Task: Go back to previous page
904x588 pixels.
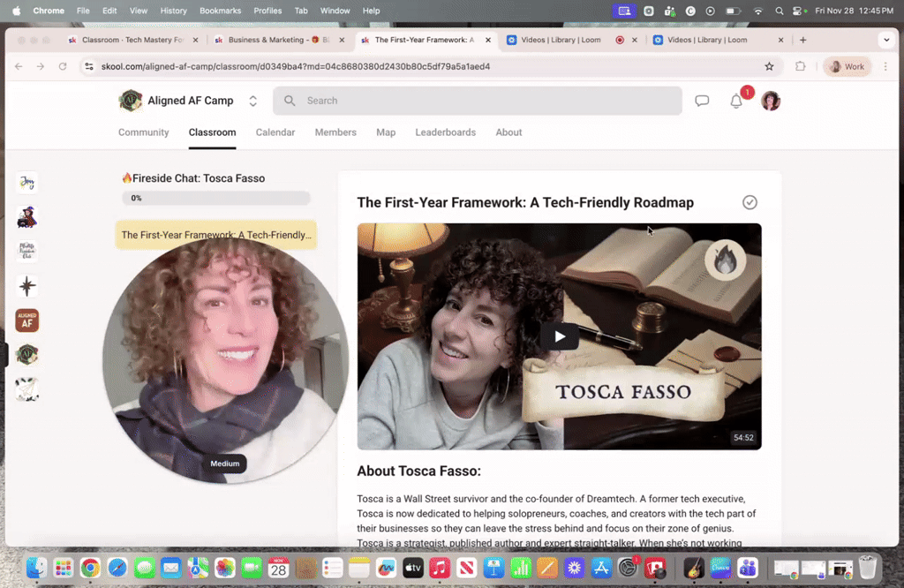Action: 19,66
